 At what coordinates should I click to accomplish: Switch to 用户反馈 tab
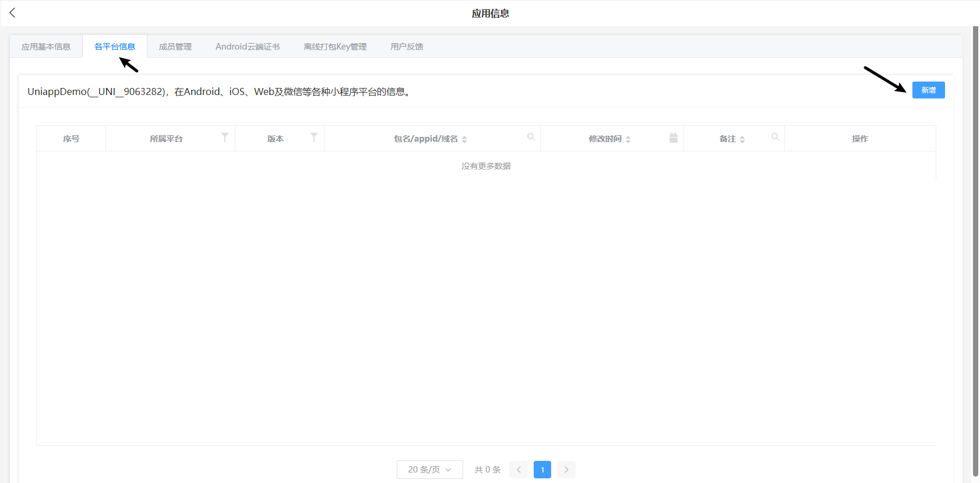[x=407, y=47]
